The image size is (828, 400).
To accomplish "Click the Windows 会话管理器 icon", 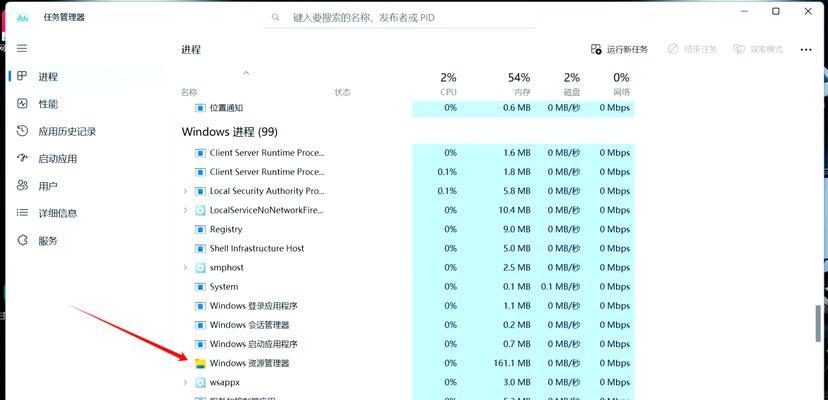I will (x=200, y=325).
